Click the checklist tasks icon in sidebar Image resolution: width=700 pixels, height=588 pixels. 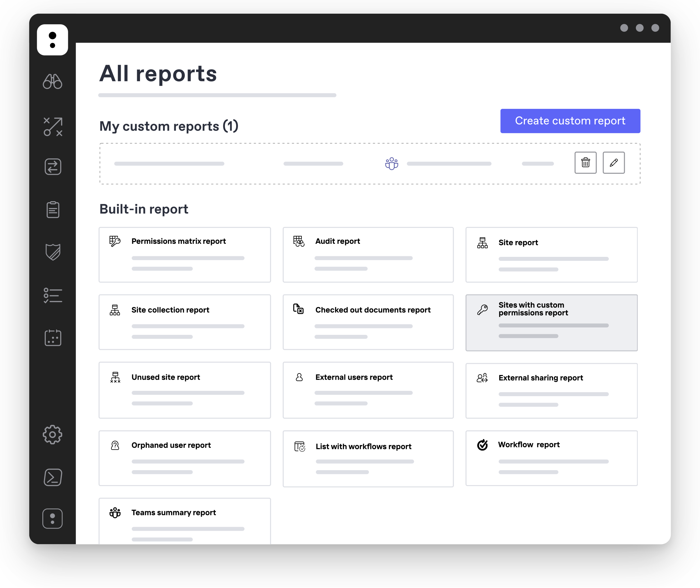pos(53,295)
